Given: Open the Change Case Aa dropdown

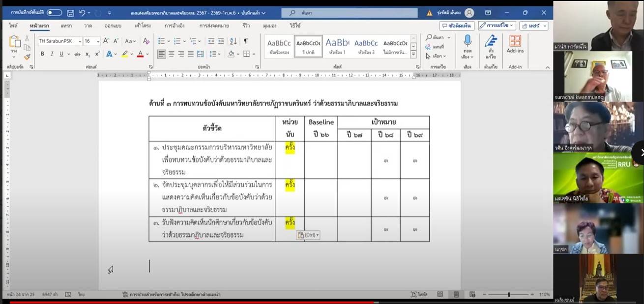Looking at the screenshot, I should 130,41.
